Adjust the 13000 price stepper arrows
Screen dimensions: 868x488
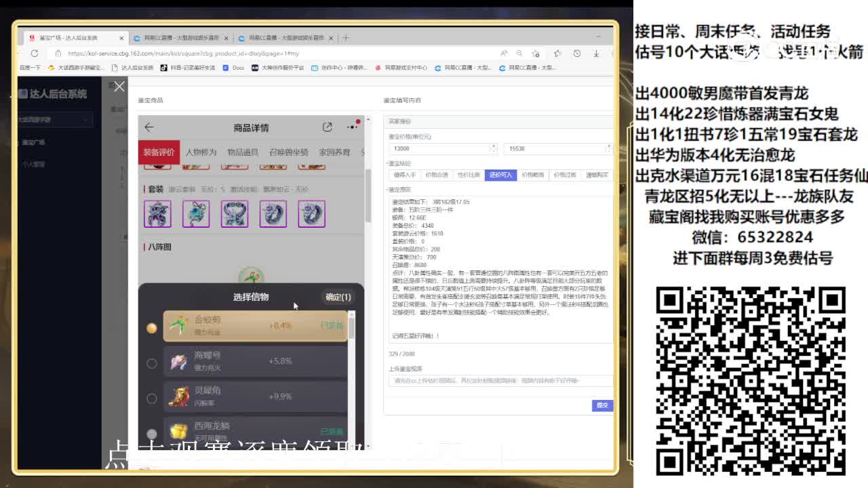coord(494,148)
